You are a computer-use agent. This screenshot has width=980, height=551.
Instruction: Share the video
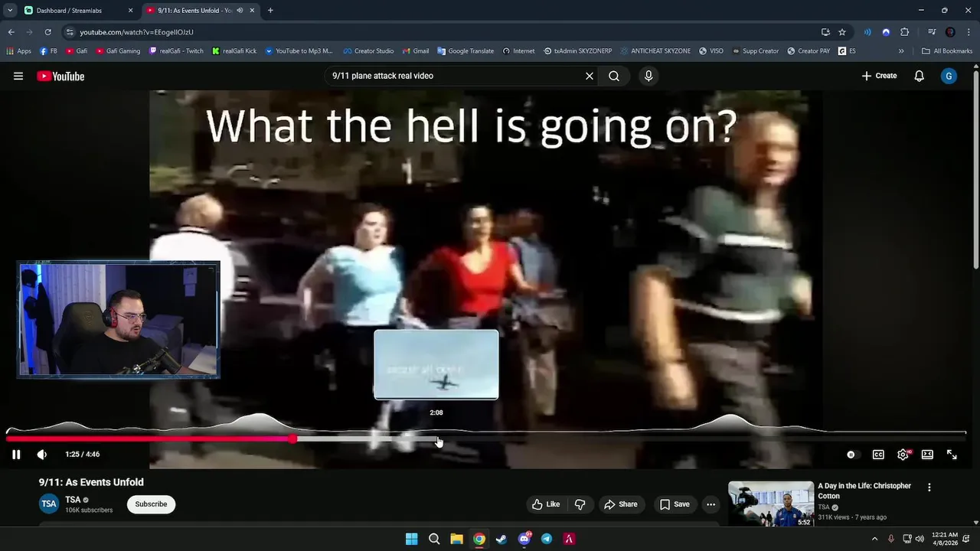point(620,504)
